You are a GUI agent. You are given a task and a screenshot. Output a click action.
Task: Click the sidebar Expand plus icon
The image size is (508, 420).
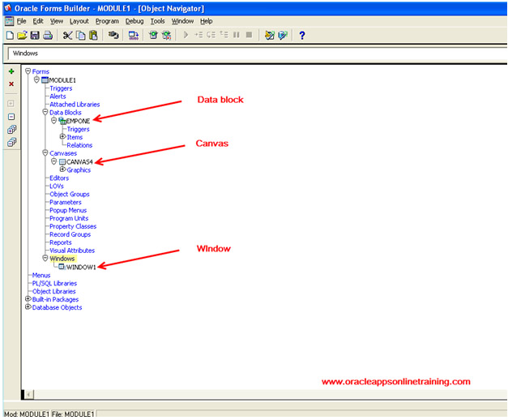(x=11, y=104)
